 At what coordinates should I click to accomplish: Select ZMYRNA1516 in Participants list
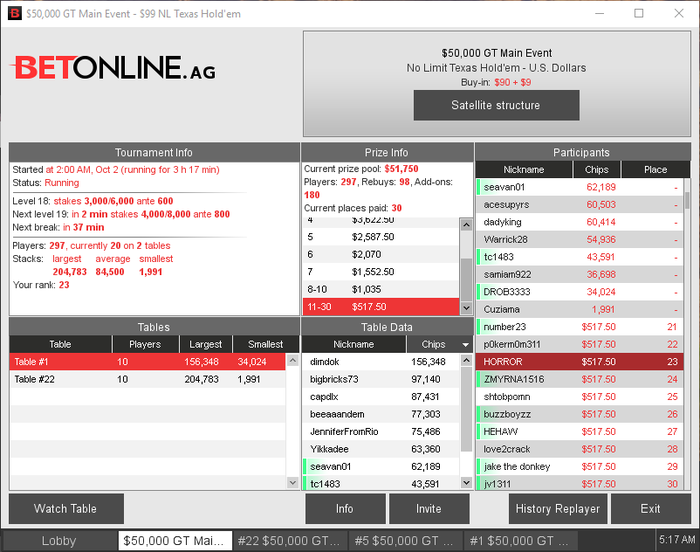[x=579, y=379]
